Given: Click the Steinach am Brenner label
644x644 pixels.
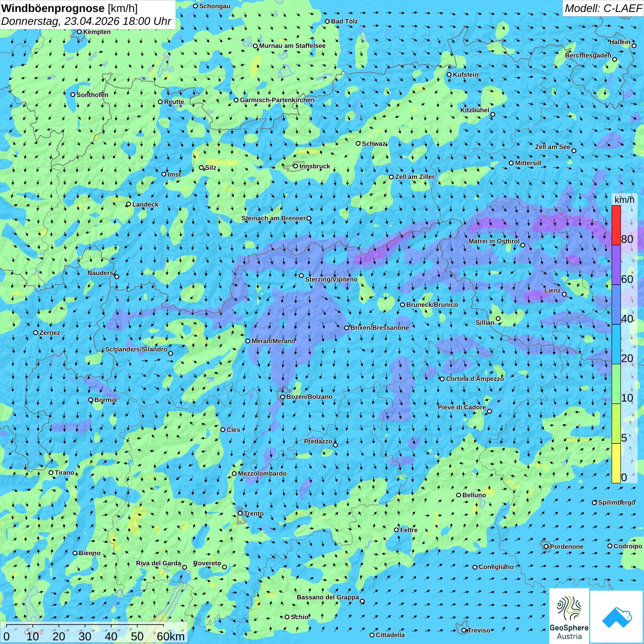Looking at the screenshot, I should pyautogui.click(x=273, y=218).
